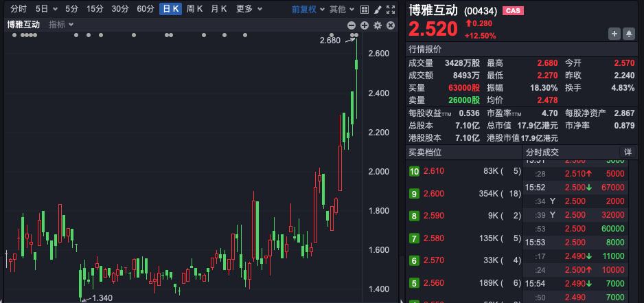Select bid/ask level 5 green badge

coord(415,283)
